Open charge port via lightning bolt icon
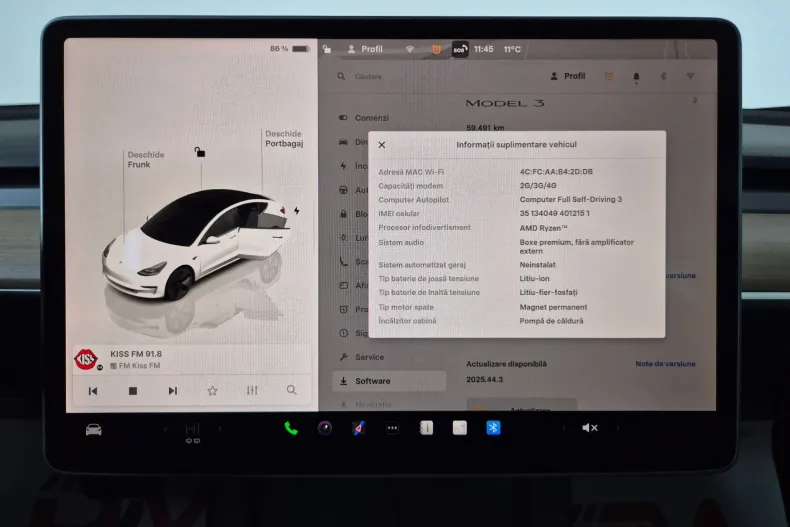 click(x=297, y=211)
